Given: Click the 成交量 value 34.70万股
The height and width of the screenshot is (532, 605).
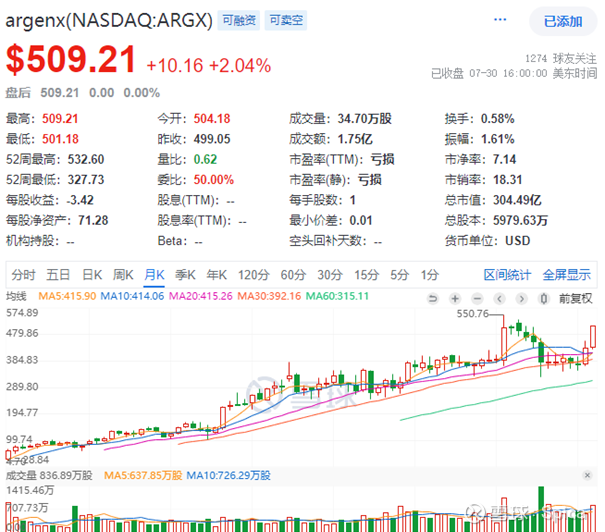Looking at the screenshot, I should (365, 119).
